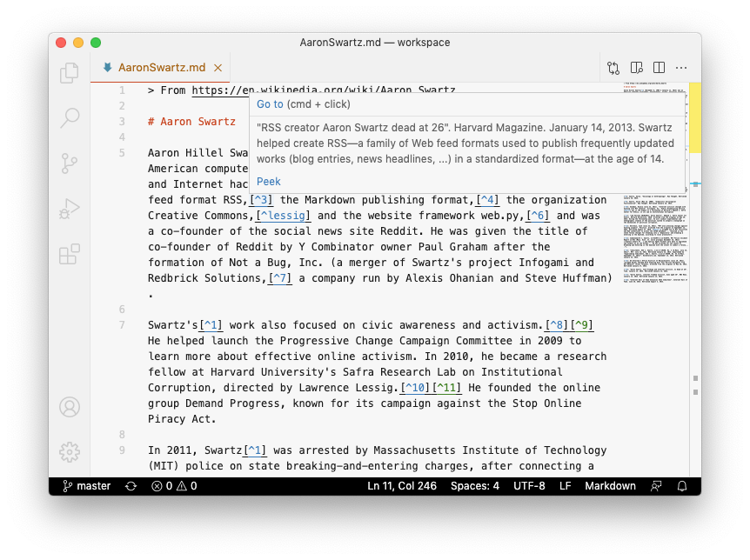Click footnote reference [^3]
This screenshot has height=560, width=750.
coord(261,200)
